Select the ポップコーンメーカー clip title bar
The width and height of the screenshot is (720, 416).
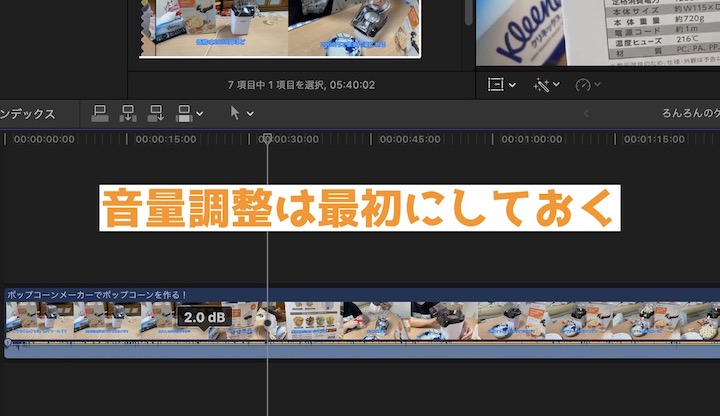(362, 295)
